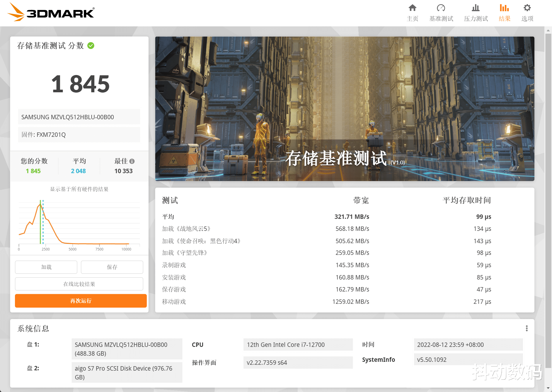
Task: Click the 选项 tab label
Action: (527, 19)
